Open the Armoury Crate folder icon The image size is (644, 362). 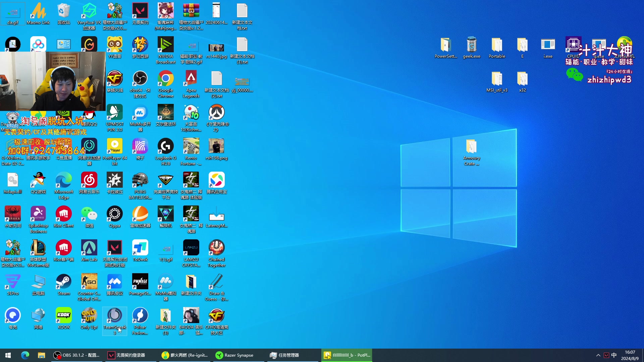pos(472,152)
